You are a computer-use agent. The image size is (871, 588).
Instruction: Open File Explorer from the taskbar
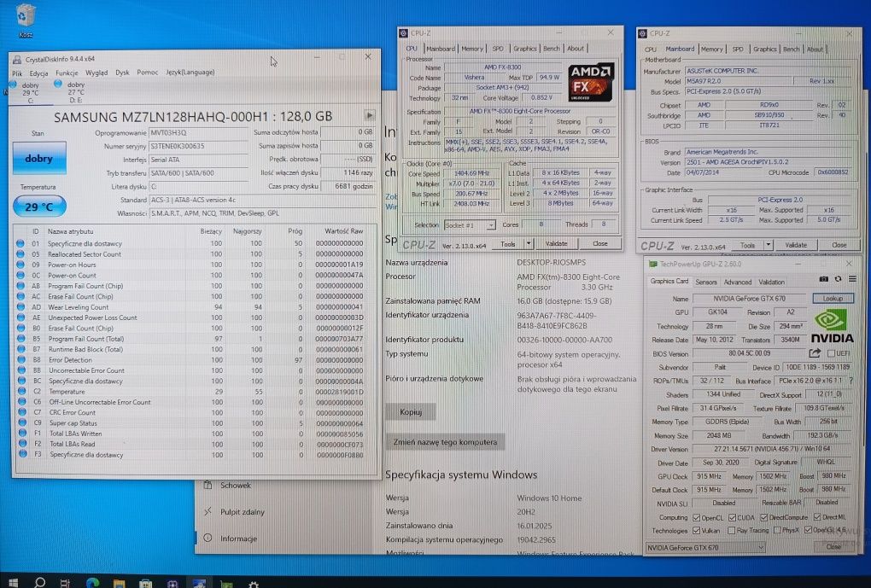click(x=119, y=584)
